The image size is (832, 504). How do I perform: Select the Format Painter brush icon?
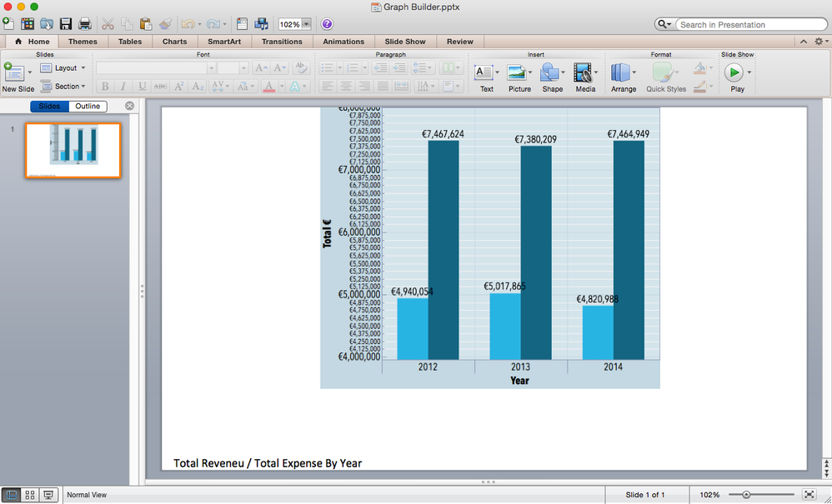pos(165,24)
